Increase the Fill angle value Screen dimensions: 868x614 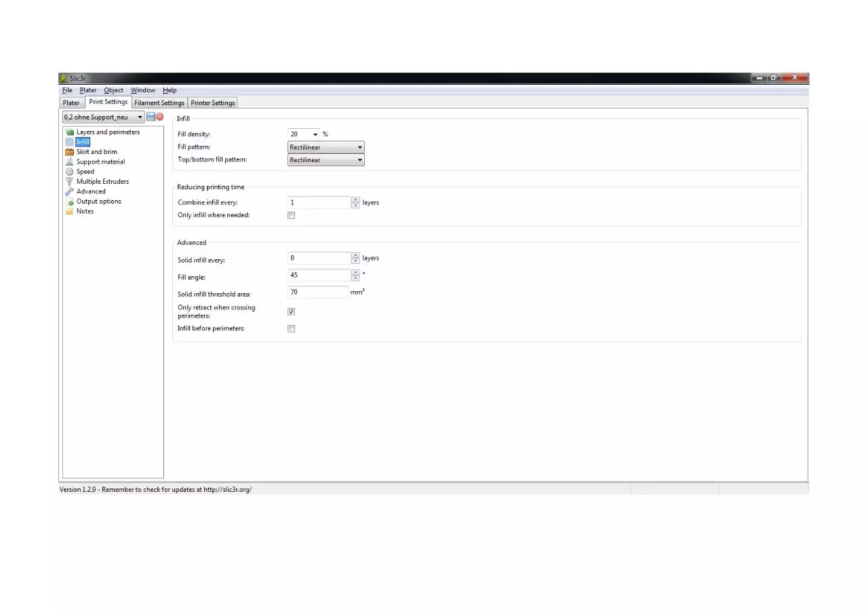(x=356, y=272)
